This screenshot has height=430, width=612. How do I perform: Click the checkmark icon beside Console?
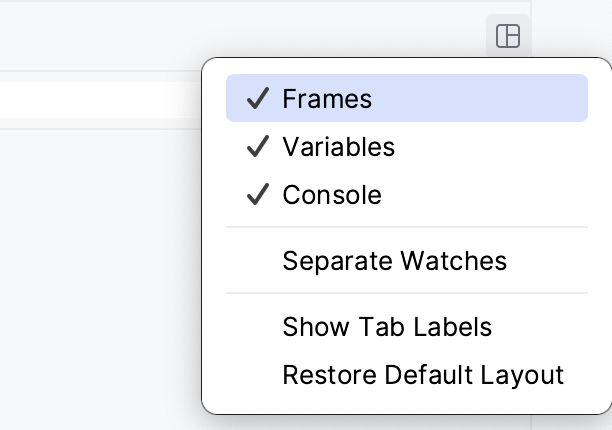click(258, 195)
